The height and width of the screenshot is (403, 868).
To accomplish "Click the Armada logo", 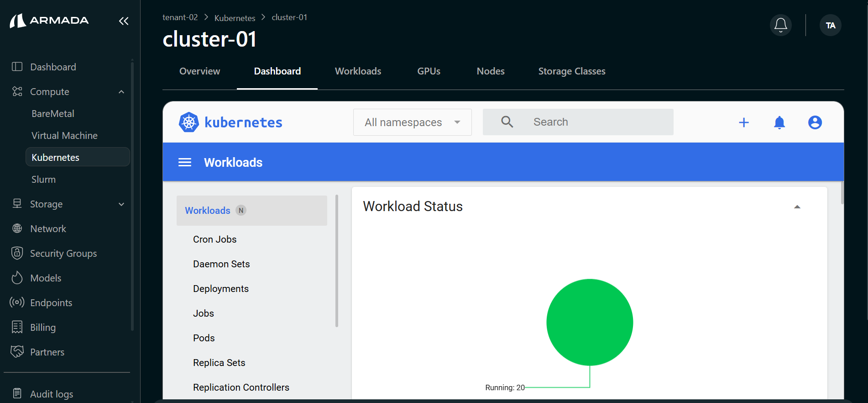I will [x=49, y=21].
